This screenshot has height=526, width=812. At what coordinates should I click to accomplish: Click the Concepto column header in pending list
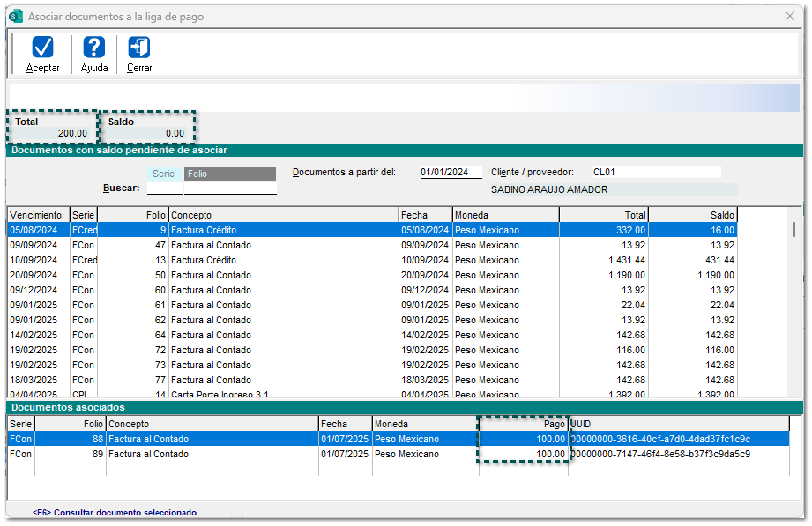click(282, 215)
